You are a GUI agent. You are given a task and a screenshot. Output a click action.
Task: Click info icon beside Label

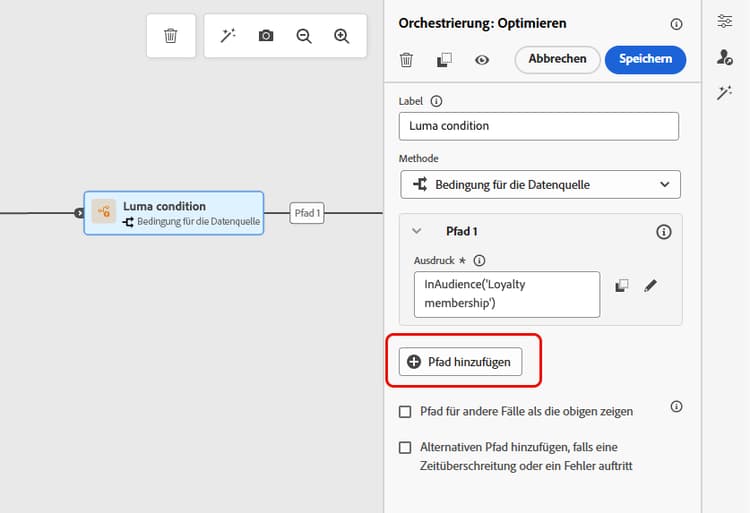pos(436,101)
